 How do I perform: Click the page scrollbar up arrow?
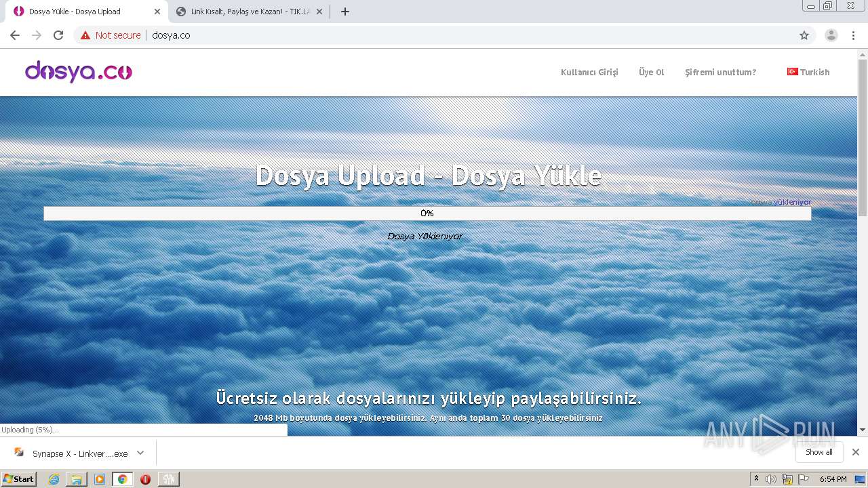[x=863, y=54]
